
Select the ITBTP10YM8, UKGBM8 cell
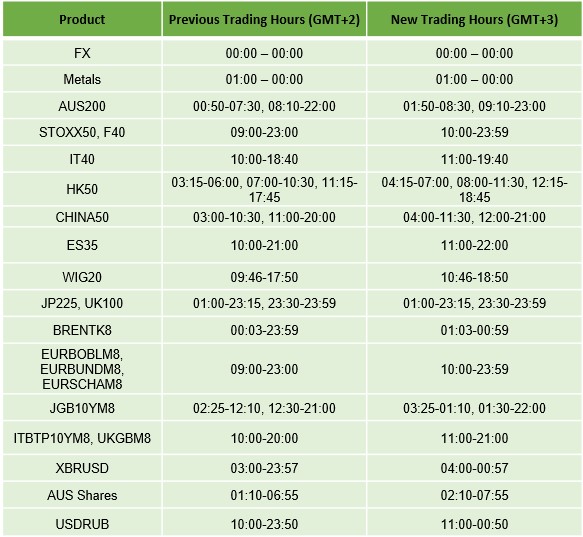pos(82,438)
